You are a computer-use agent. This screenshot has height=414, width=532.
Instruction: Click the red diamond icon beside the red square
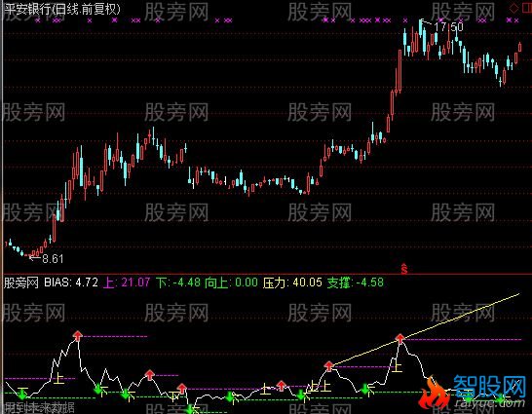tap(514, 9)
